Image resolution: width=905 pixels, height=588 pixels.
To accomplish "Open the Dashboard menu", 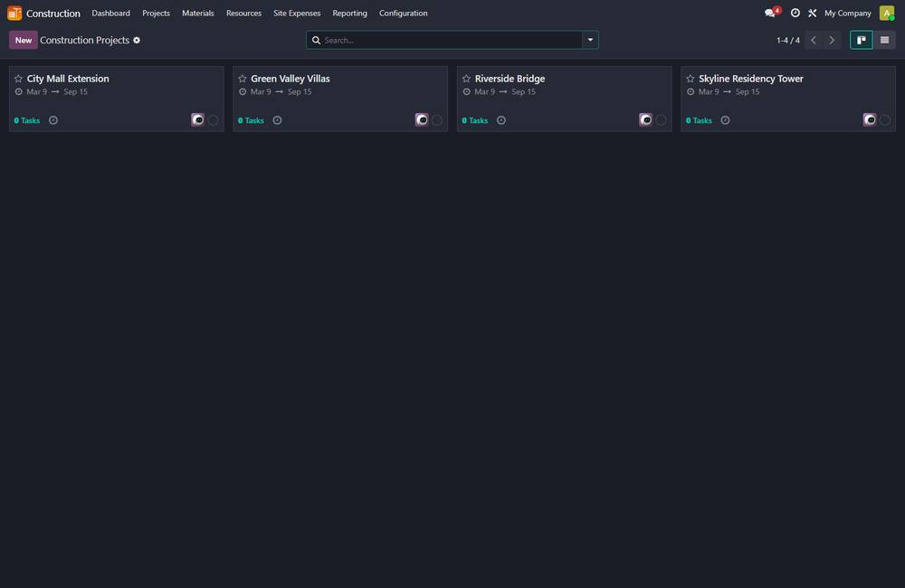I will pyautogui.click(x=110, y=13).
